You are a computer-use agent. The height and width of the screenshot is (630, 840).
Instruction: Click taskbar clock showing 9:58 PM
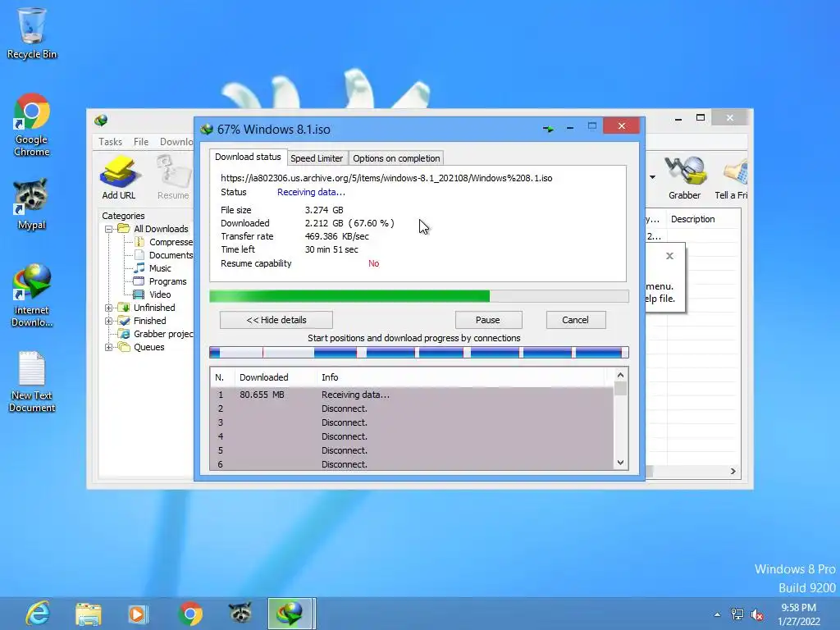(x=799, y=614)
